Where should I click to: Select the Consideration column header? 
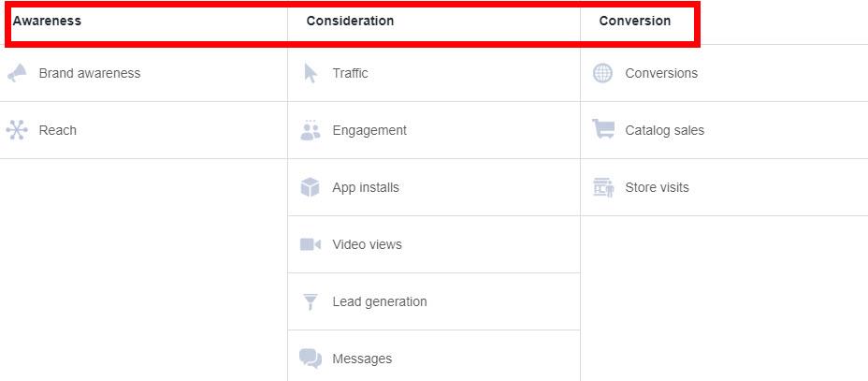click(x=350, y=21)
